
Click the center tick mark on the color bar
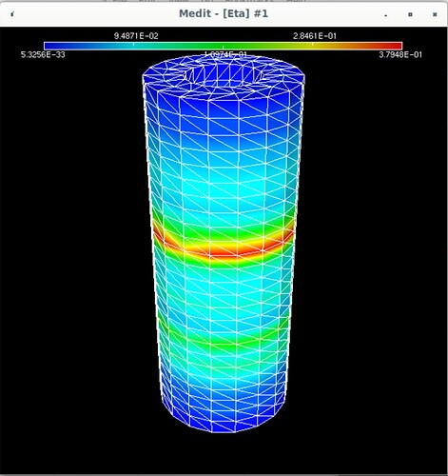223,48
